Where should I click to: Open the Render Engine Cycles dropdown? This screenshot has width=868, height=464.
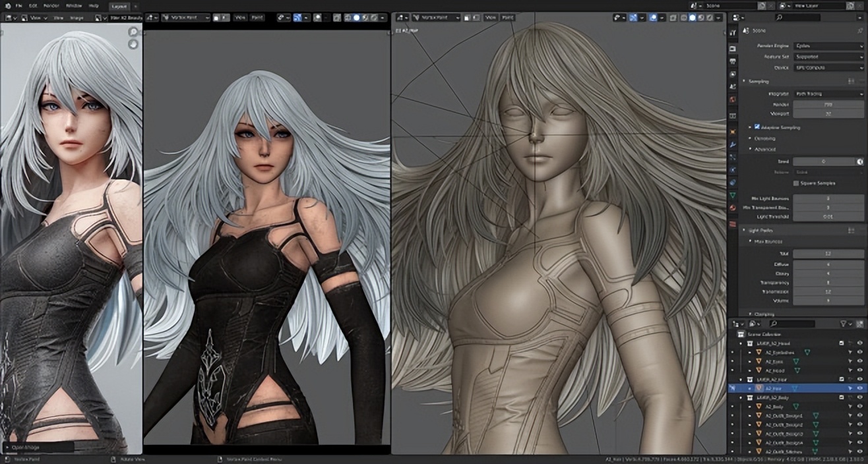click(828, 46)
